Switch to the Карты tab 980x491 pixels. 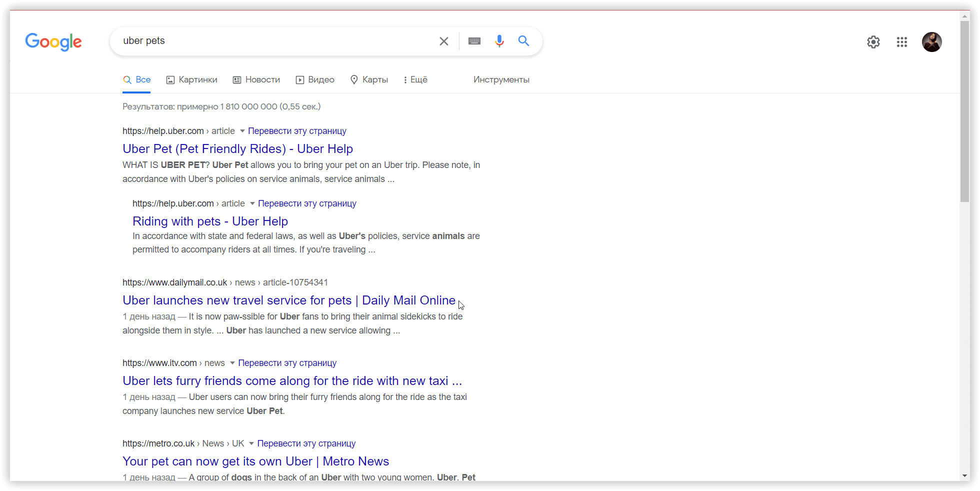coord(369,79)
